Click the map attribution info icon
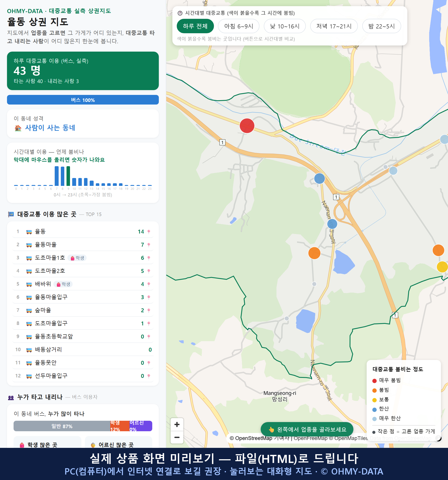This screenshot has height=480, width=448. [438, 438]
